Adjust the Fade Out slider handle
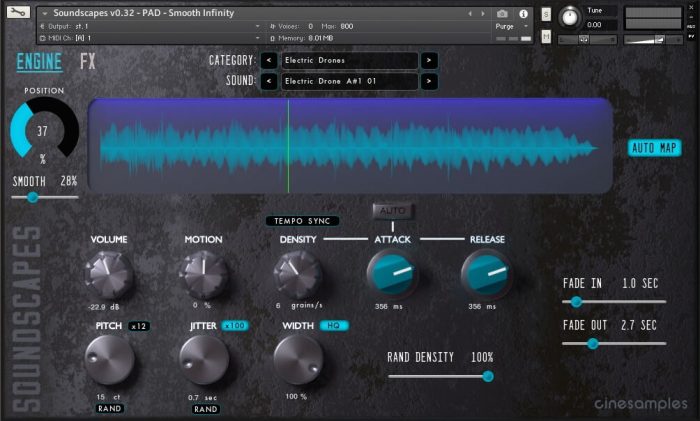This screenshot has width=700, height=421. (592, 343)
